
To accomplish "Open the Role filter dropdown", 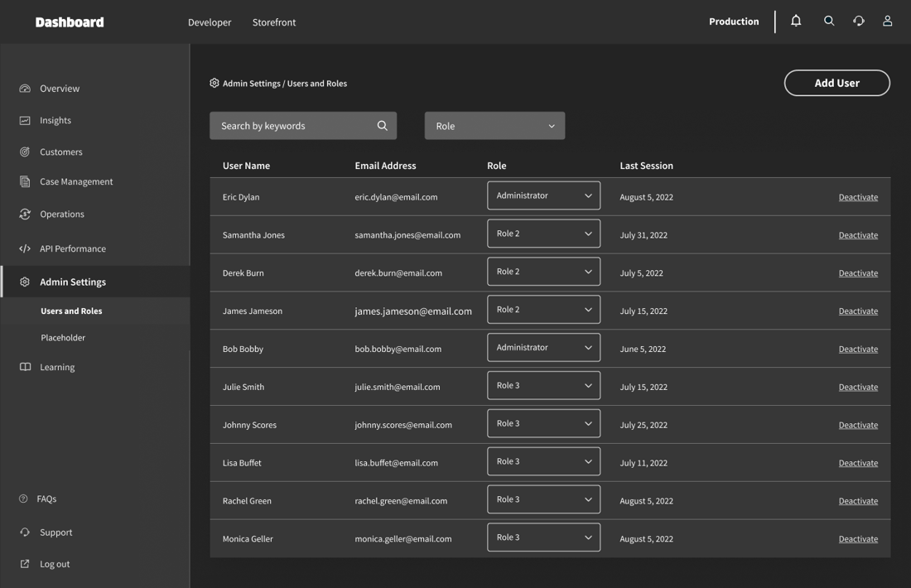I will pos(494,125).
